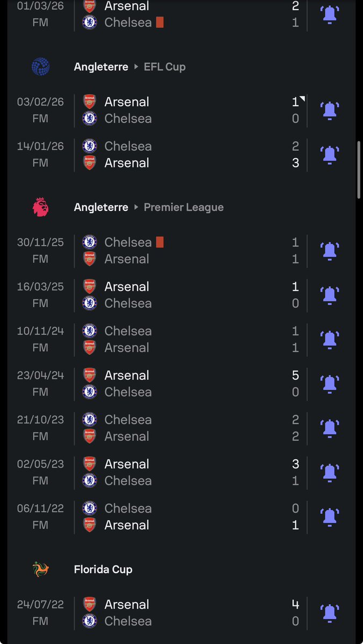Screen dimensions: 363x644
Task: Click bell icon for 24/07/22 Florida Cup match
Action: [329, 612]
